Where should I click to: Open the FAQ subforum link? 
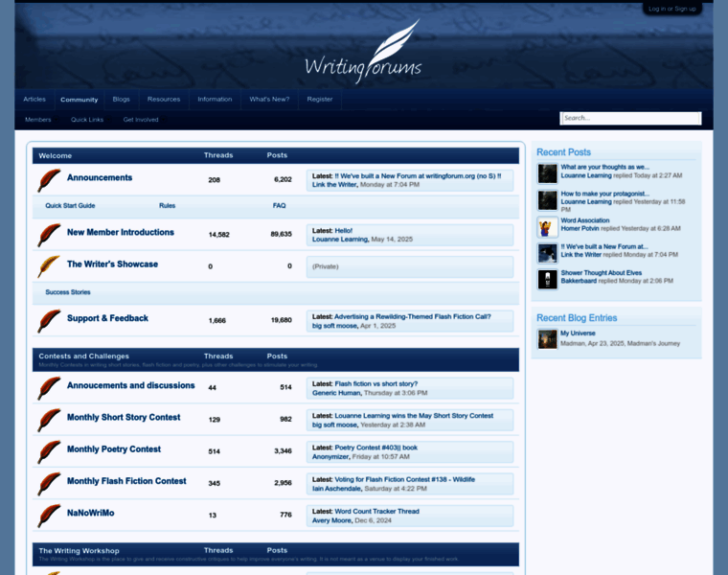pyautogui.click(x=279, y=206)
